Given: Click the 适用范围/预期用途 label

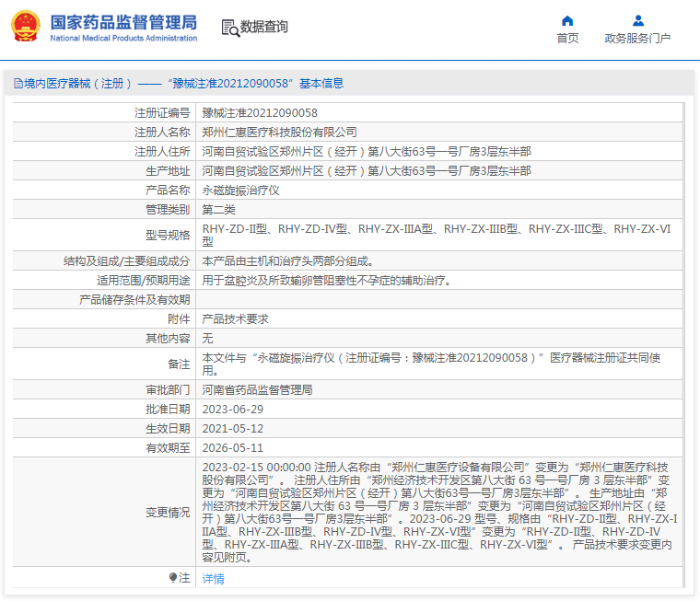Looking at the screenshot, I should click(x=144, y=281).
